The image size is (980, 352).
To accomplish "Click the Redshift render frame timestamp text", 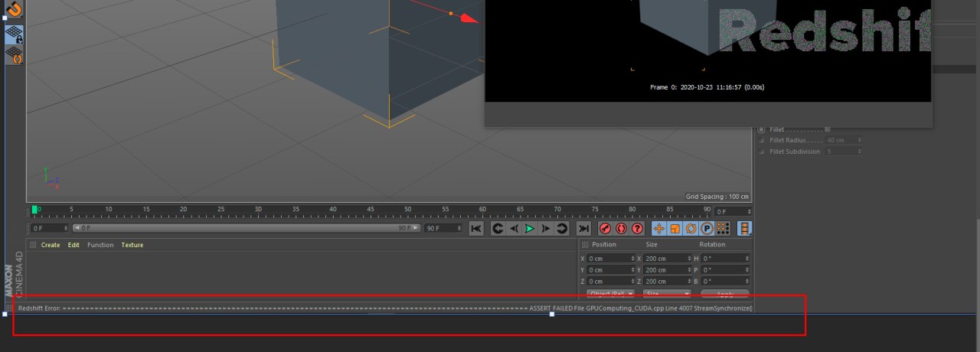I will click(707, 87).
